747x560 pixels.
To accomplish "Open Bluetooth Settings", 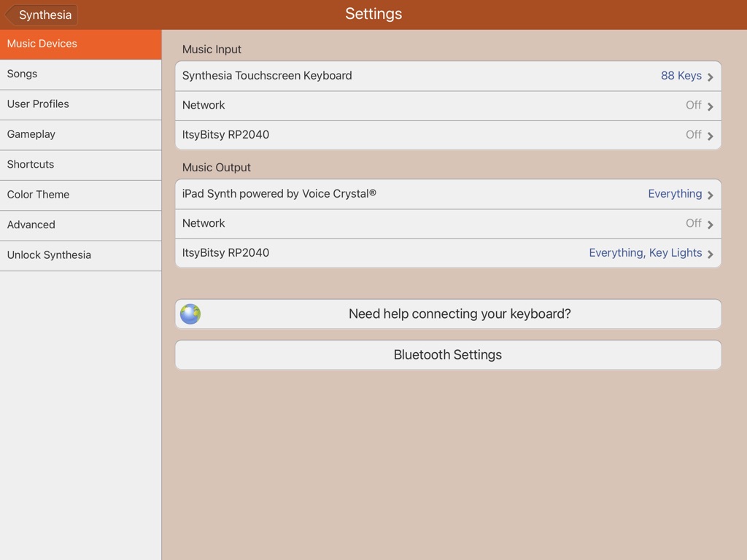I will 448,355.
